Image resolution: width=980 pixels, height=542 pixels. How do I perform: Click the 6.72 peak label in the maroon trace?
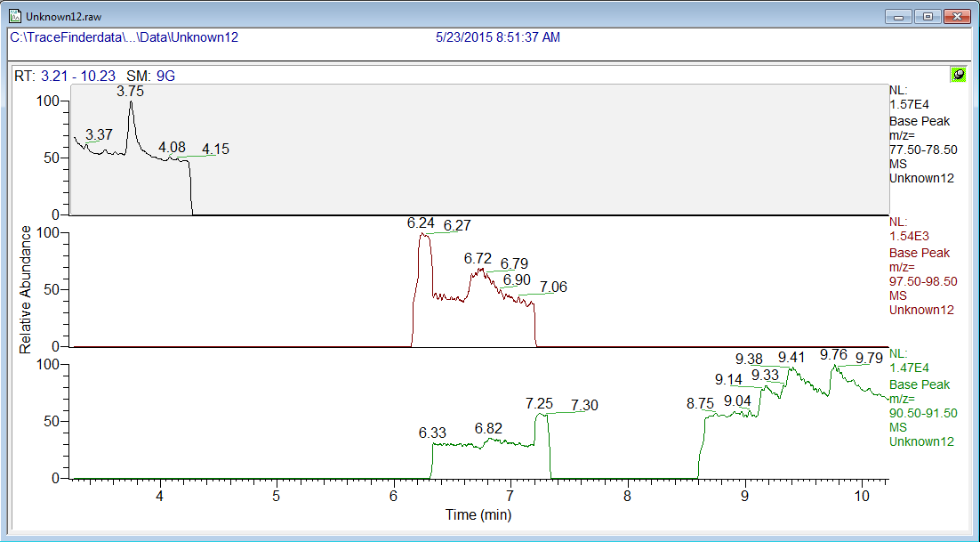point(478,258)
